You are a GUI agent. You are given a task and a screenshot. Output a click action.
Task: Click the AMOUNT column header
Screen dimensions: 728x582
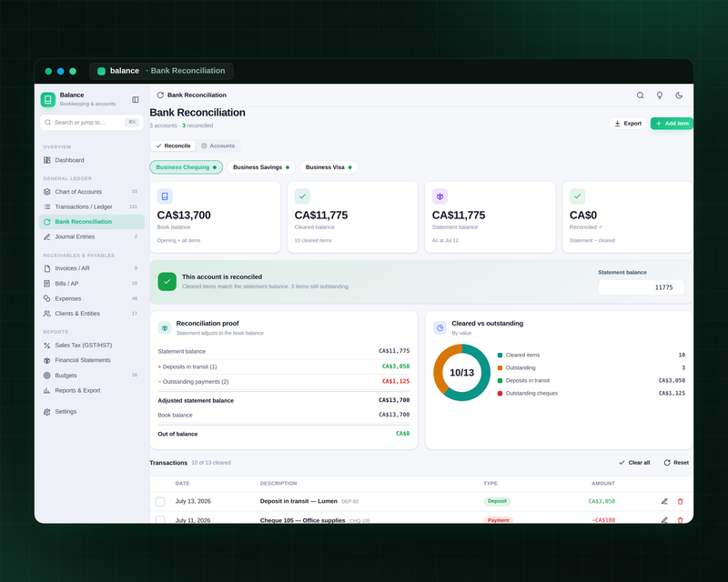point(603,484)
